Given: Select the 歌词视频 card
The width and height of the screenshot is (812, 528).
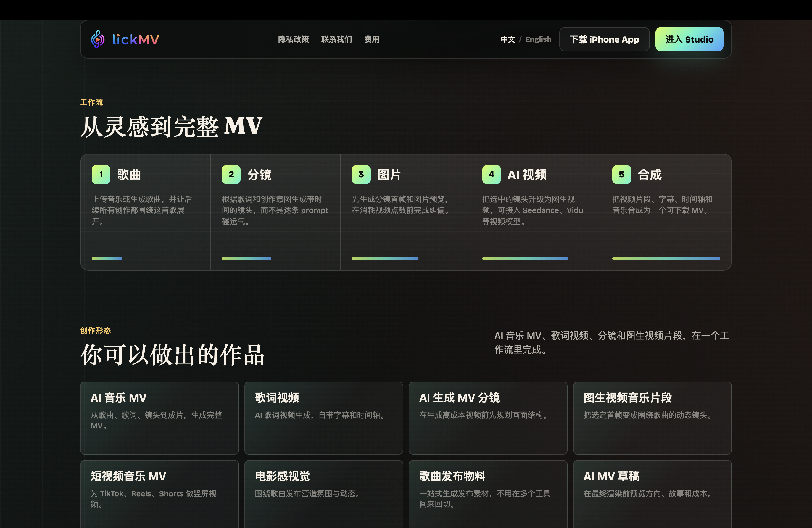Looking at the screenshot, I should click(324, 418).
